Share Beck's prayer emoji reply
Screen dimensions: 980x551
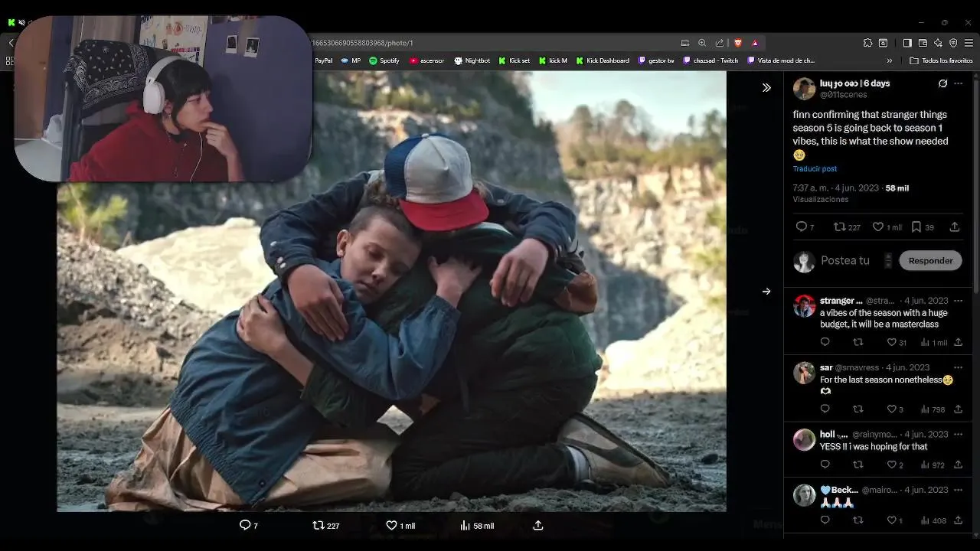pos(958,520)
